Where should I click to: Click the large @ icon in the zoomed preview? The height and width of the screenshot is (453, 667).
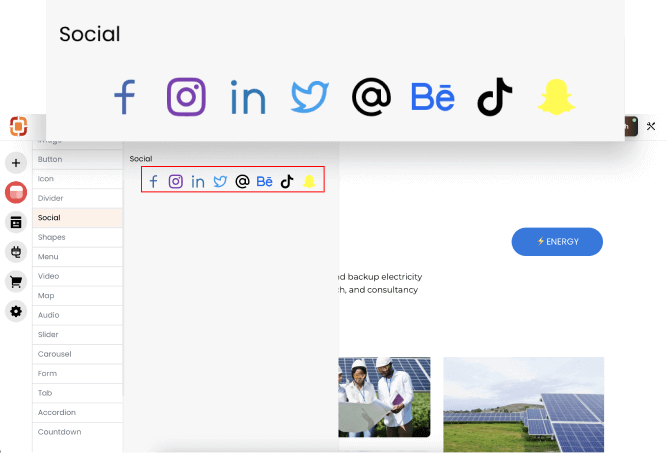pyautogui.click(x=371, y=97)
